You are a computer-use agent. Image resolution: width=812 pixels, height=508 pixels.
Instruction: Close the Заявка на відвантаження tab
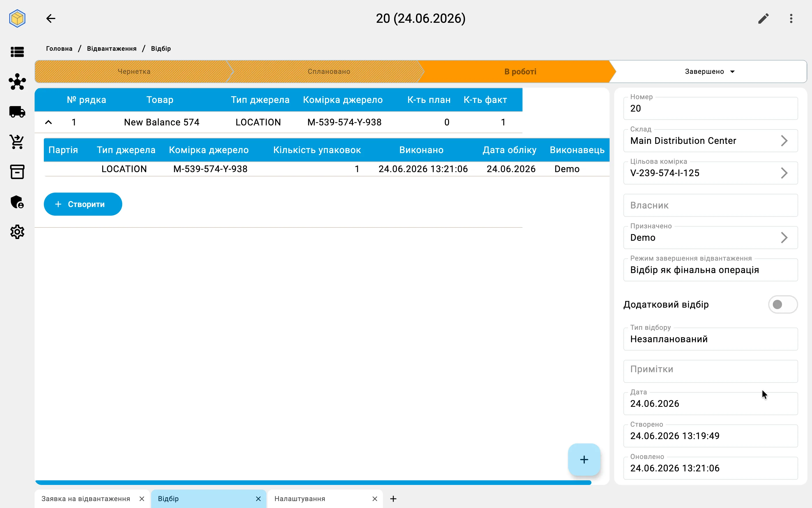[x=142, y=498]
